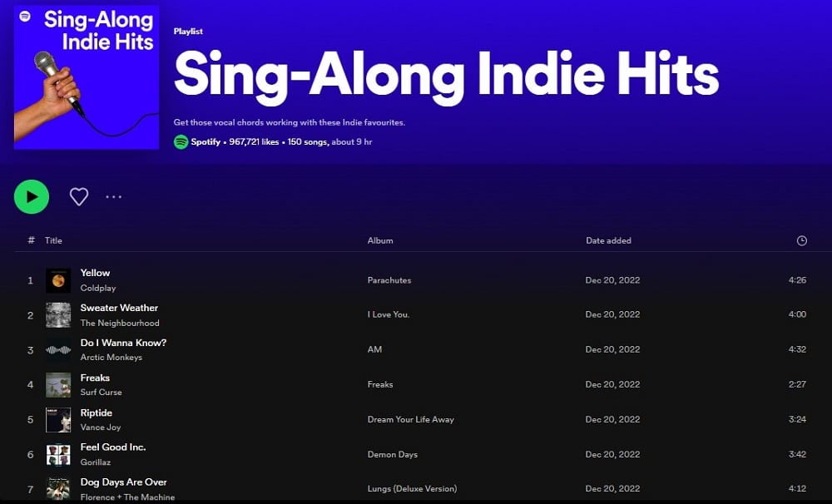Open the Lungs (Deluxe Version) album
The image size is (832, 504).
pyautogui.click(x=413, y=489)
